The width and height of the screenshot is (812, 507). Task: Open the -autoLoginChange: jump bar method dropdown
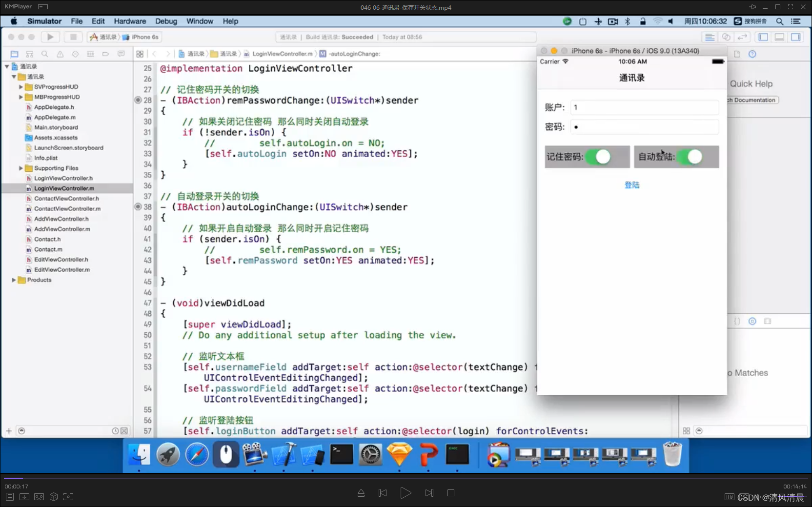[x=350, y=54]
